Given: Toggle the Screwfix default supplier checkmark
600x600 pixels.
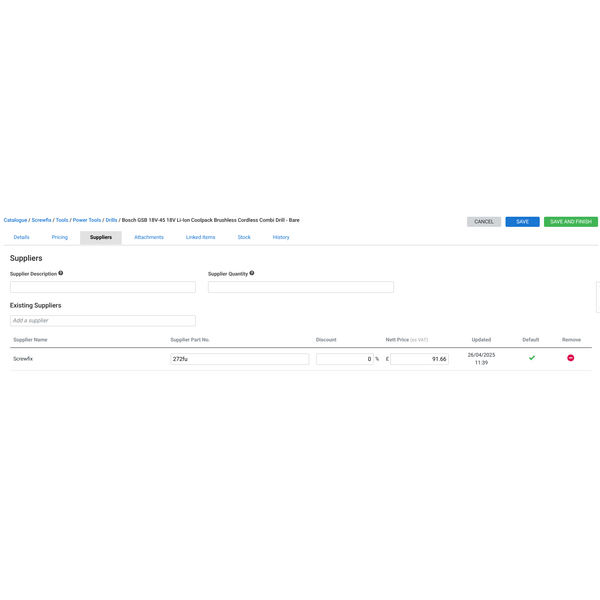Looking at the screenshot, I should [x=532, y=358].
